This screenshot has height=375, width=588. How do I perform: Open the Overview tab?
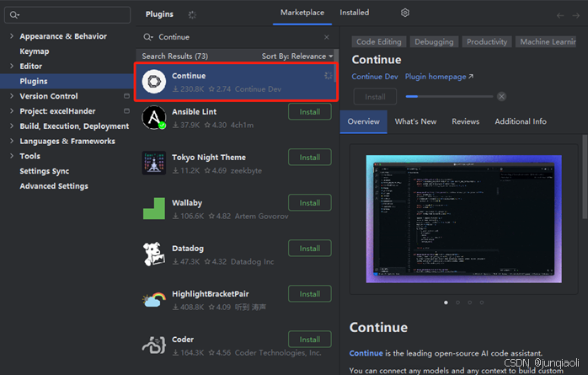click(x=363, y=121)
